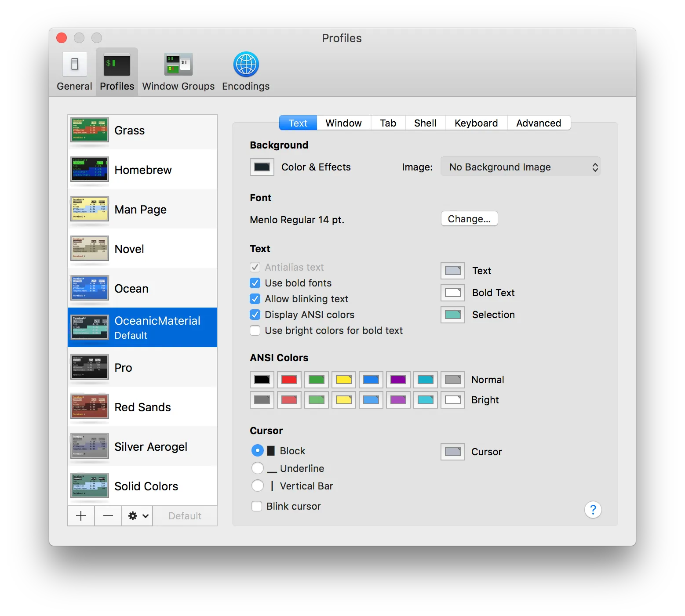Open the Selection color swatch
Viewport: 685px width, 616px height.
tap(452, 315)
